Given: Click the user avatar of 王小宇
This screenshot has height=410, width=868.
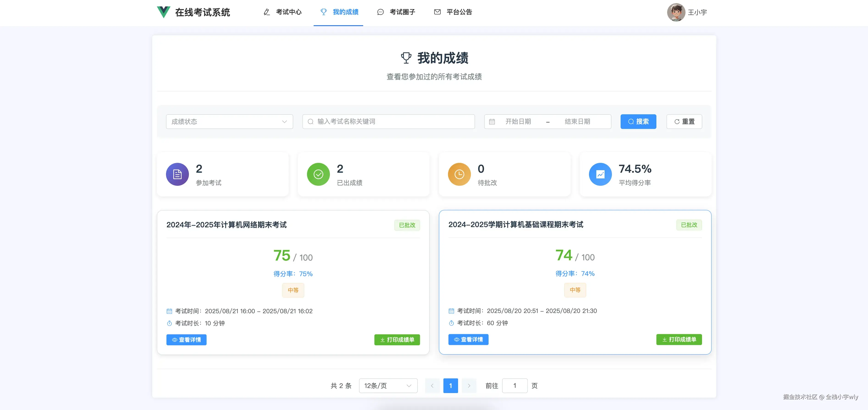Looking at the screenshot, I should point(676,12).
